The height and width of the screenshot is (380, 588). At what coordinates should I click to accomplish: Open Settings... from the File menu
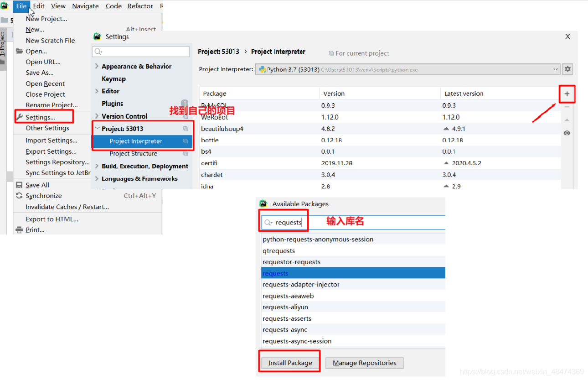tap(40, 117)
